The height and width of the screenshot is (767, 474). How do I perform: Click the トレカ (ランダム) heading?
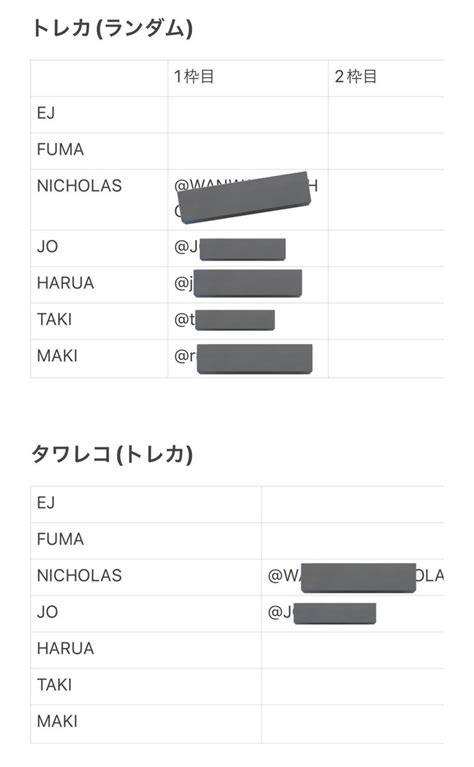click(112, 28)
